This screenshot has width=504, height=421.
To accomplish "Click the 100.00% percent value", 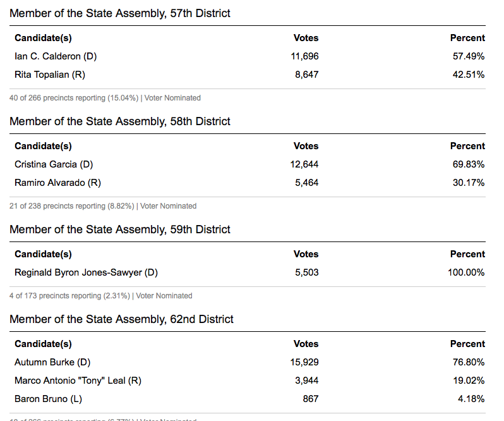I will pos(467,272).
